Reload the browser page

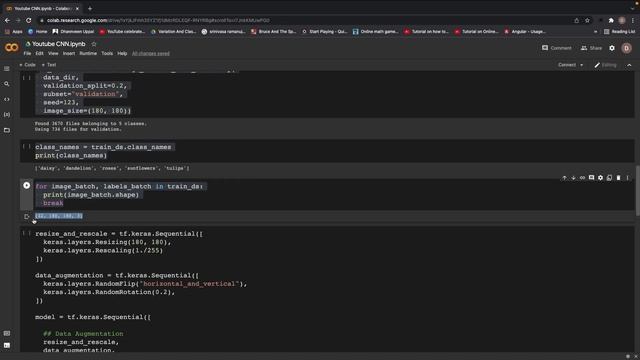pos(29,20)
